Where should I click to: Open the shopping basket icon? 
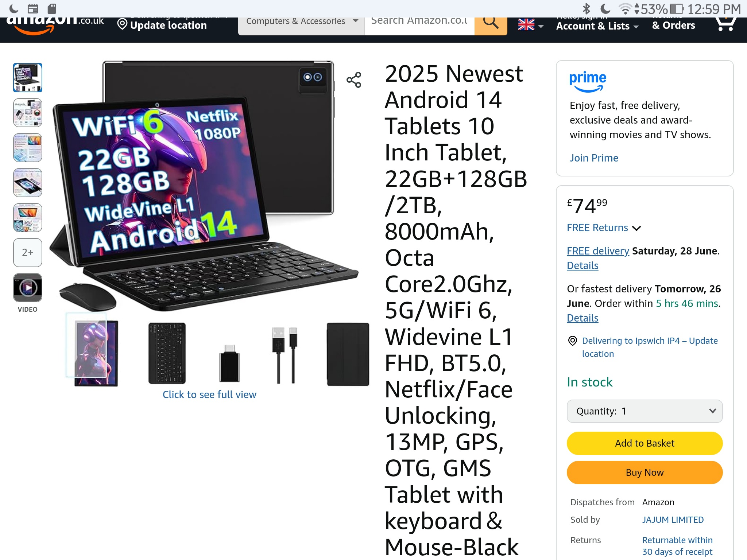coord(725,24)
